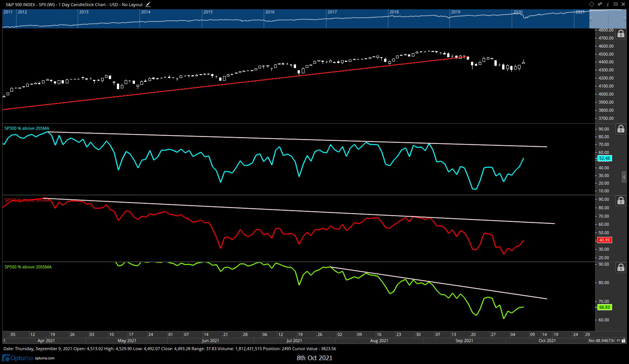
Task: Click the pencil edit icon beside No Layout
Action: tap(148, 5)
